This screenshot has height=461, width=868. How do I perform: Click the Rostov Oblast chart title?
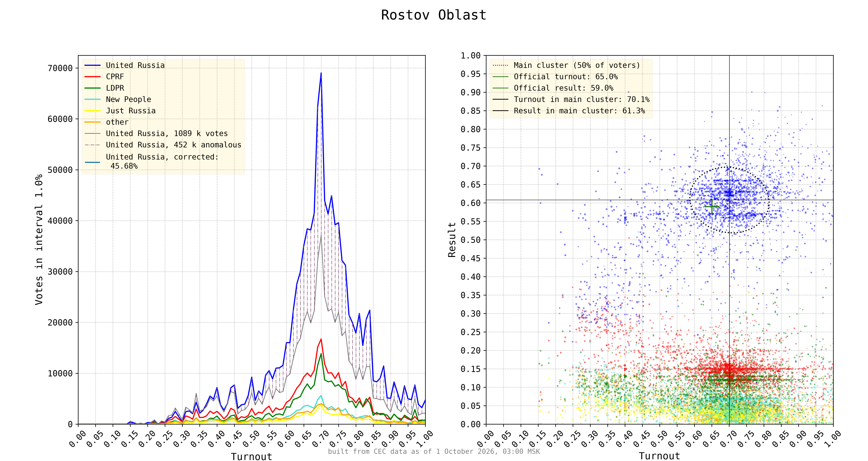(434, 15)
